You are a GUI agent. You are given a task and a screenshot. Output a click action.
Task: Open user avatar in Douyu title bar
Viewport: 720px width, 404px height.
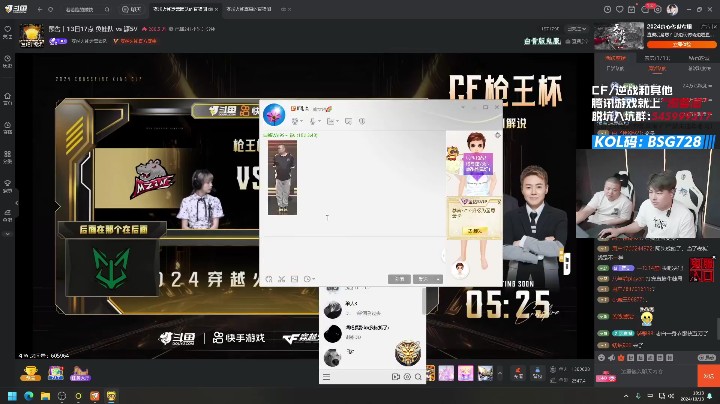click(x=672, y=9)
